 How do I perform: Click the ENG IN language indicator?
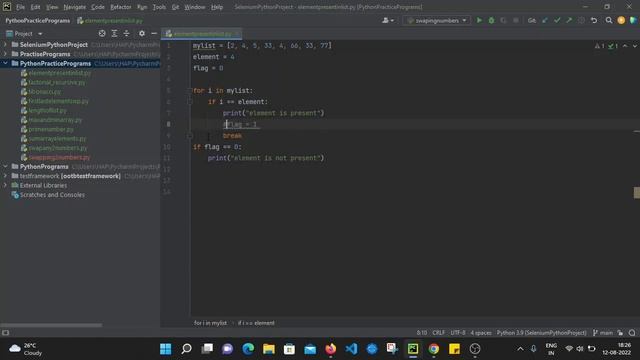coord(551,349)
